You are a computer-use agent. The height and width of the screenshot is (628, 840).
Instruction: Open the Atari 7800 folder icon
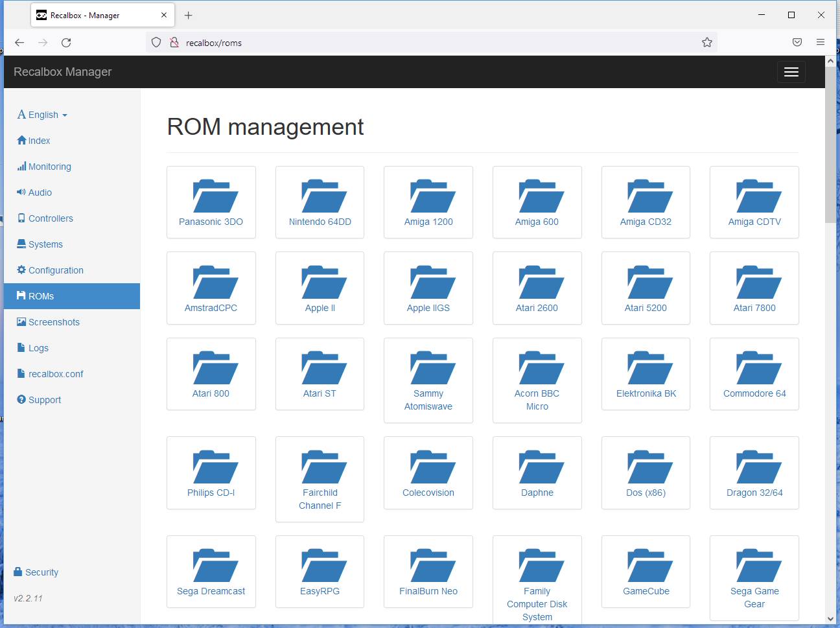pyautogui.click(x=759, y=282)
